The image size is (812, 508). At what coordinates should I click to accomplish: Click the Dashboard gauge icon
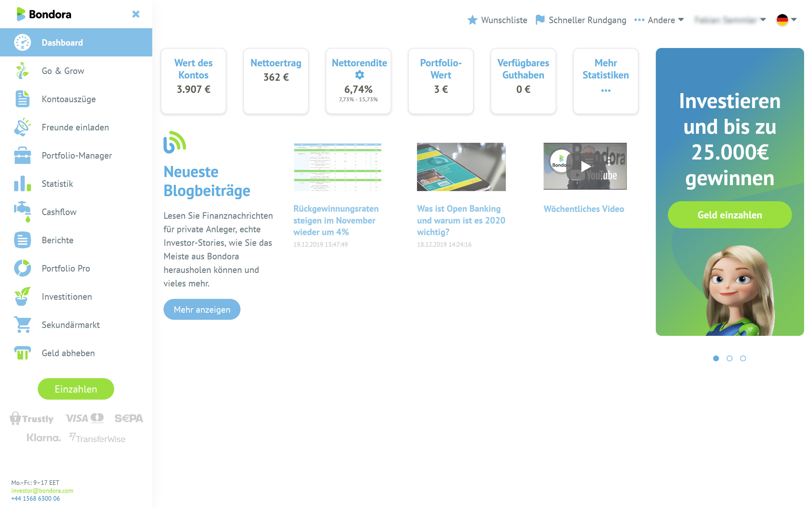(x=23, y=42)
